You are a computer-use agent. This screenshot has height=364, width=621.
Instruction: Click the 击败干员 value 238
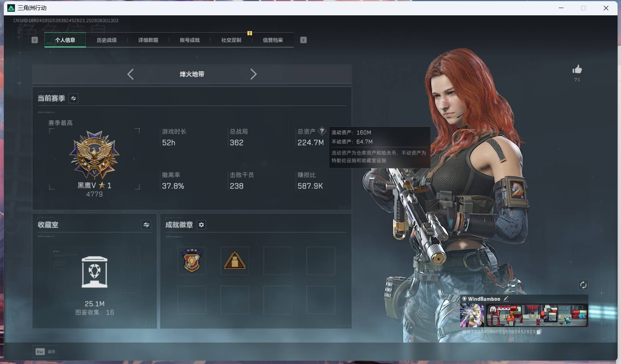[x=237, y=186]
